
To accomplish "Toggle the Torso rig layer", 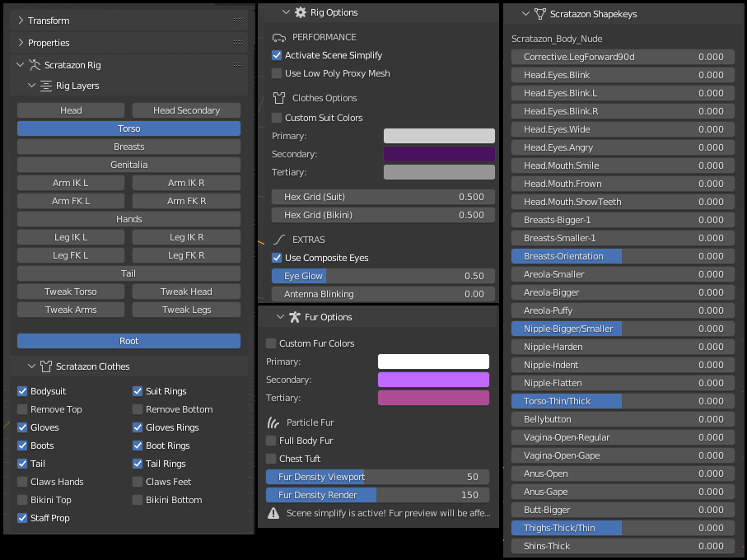I will [128, 128].
